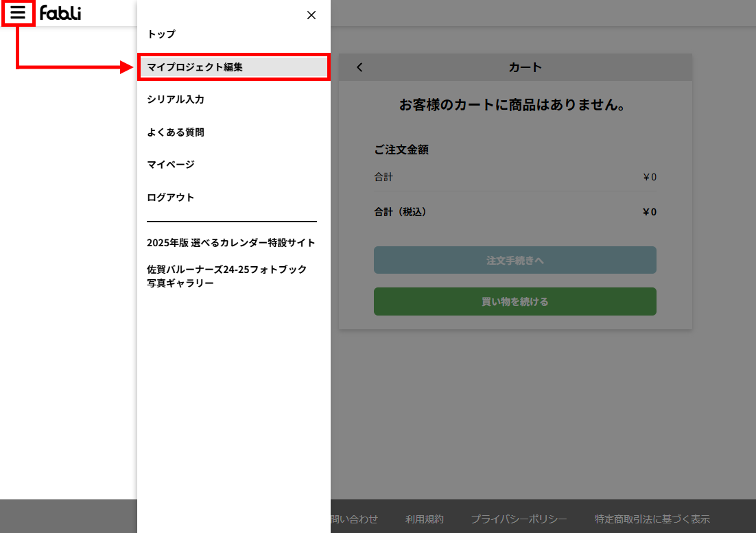This screenshot has width=756, height=533.
Task: Open the 問い合わせ footer link
Action: (x=354, y=519)
